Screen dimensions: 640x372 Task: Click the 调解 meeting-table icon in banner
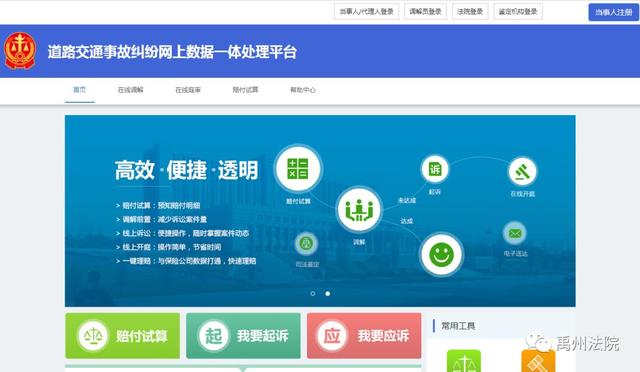click(359, 210)
